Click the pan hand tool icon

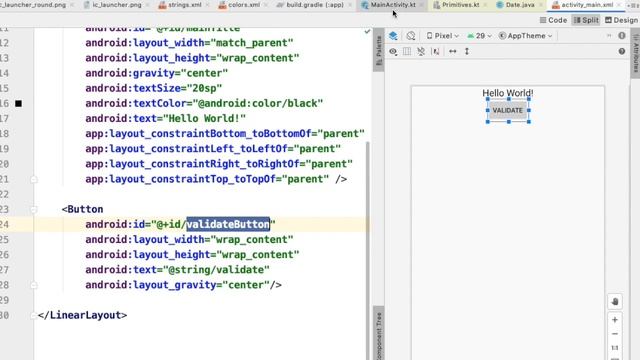tap(615, 302)
